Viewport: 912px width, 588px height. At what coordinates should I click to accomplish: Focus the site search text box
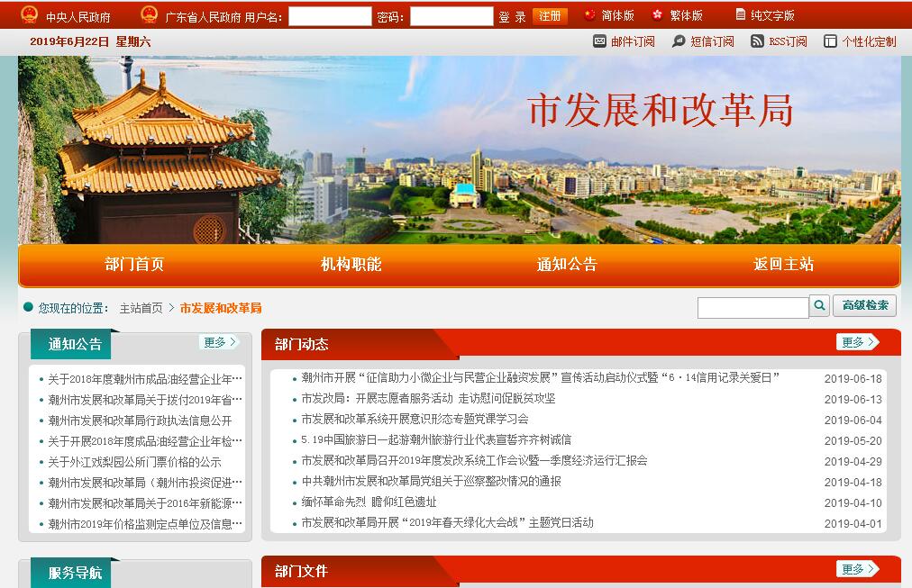pyautogui.click(x=752, y=308)
